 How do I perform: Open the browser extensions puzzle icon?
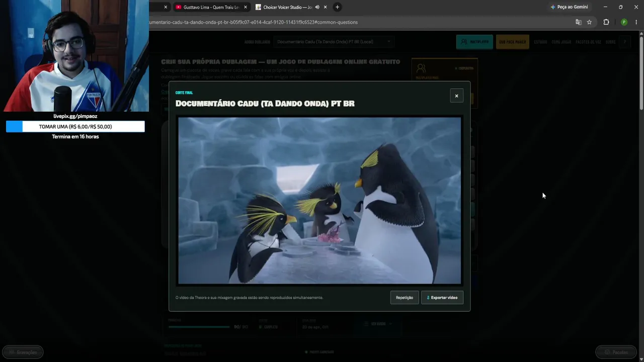606,22
